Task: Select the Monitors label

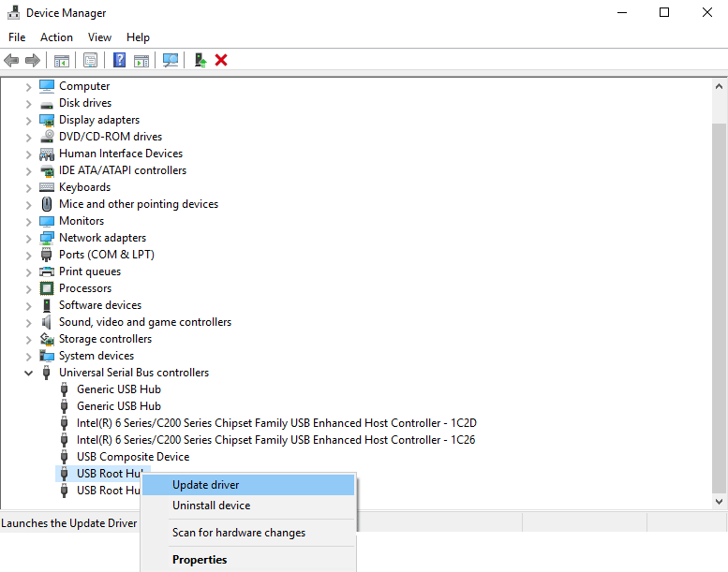Action: (x=82, y=221)
